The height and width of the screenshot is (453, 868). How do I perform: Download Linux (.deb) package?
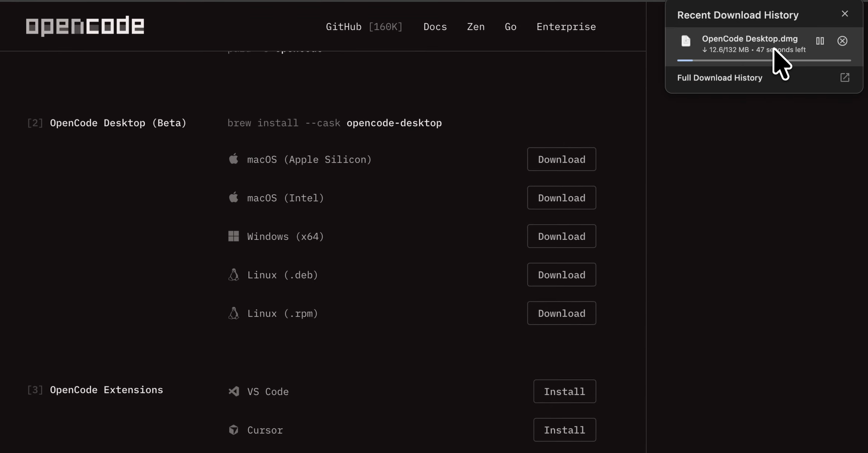561,275
